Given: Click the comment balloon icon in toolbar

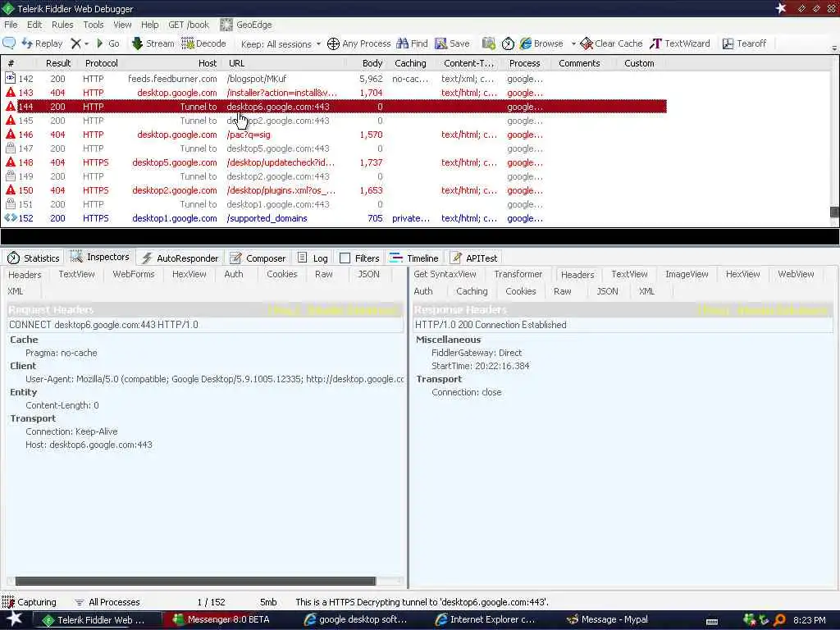Looking at the screenshot, I should pos(9,43).
